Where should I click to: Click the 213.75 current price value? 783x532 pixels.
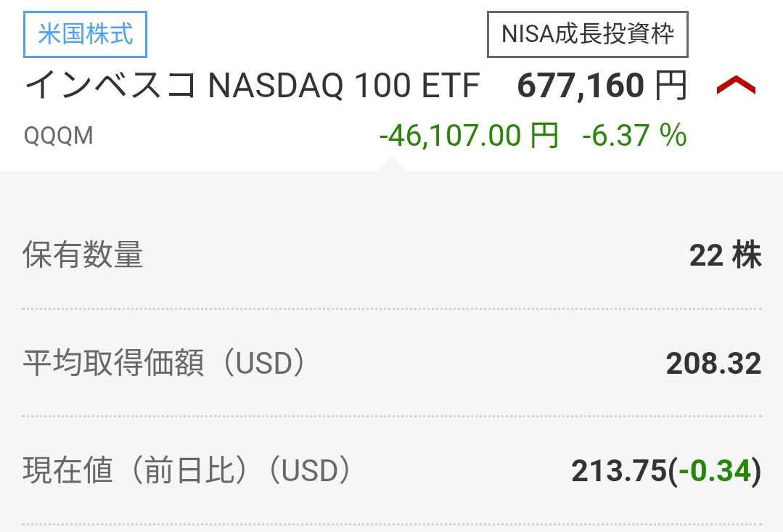coord(619,471)
